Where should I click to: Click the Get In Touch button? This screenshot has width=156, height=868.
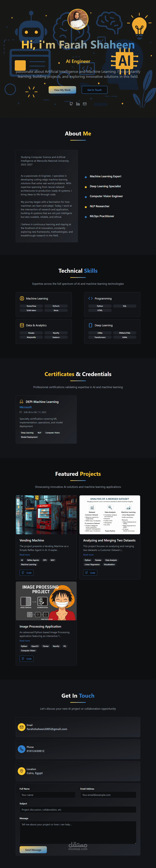pyautogui.click(x=94, y=90)
